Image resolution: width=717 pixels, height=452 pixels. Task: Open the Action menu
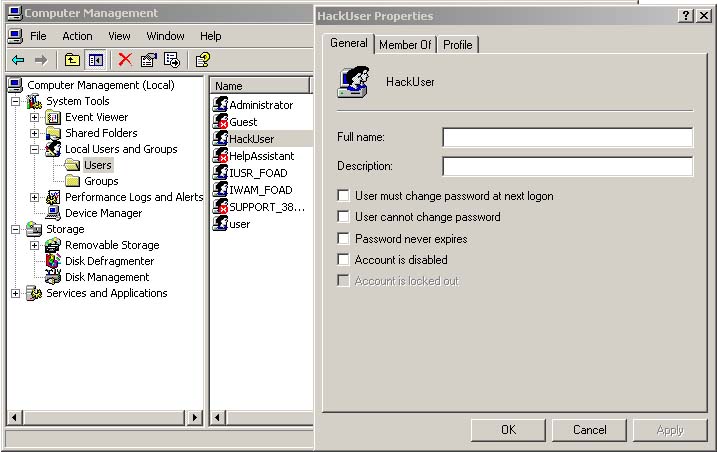pyautogui.click(x=77, y=36)
